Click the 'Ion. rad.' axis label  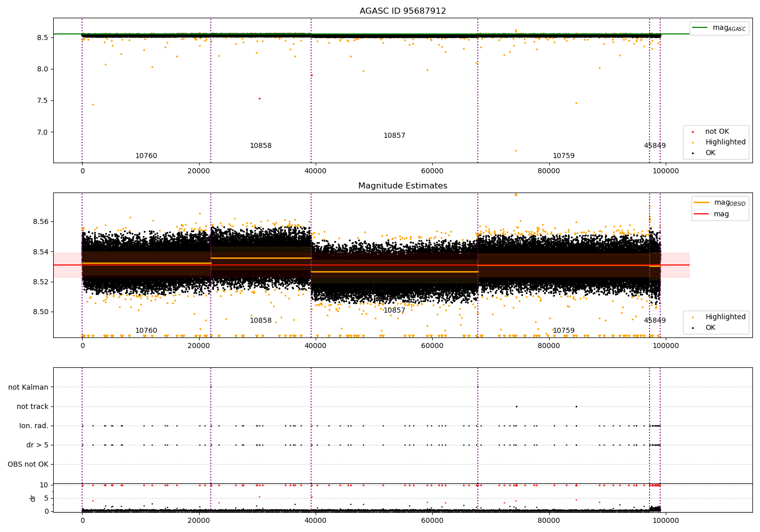[34, 426]
